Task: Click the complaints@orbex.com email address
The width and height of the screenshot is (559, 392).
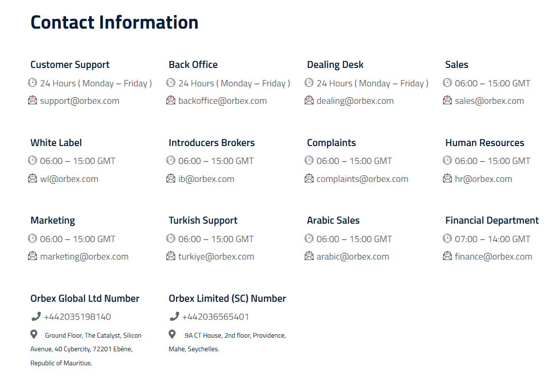Action: [362, 179]
